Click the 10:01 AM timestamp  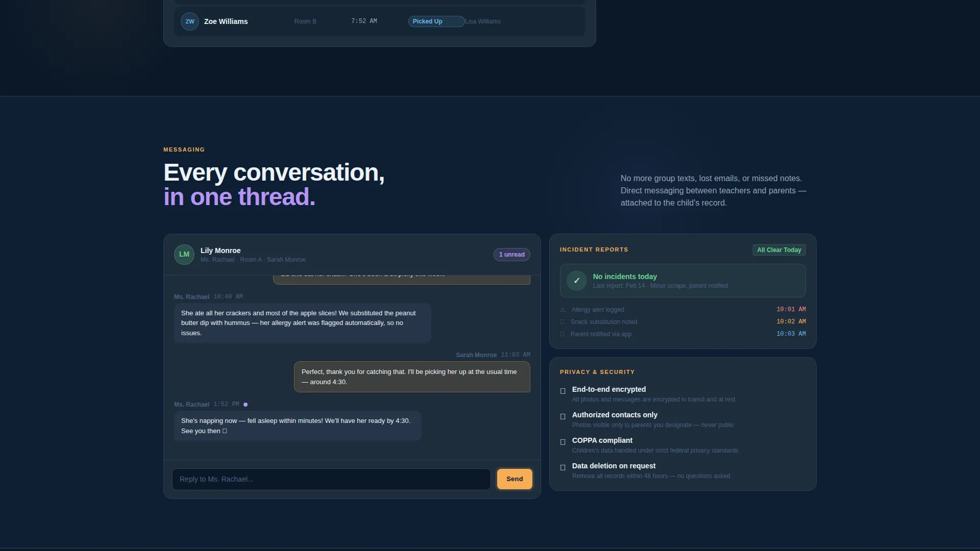click(x=791, y=309)
